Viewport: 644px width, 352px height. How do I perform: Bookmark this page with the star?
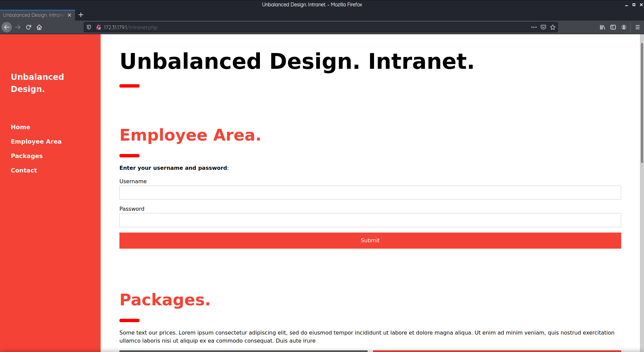coord(553,27)
